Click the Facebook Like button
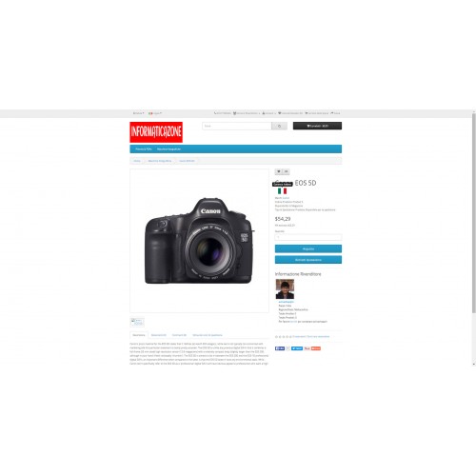This screenshot has height=476, width=476. (x=280, y=348)
